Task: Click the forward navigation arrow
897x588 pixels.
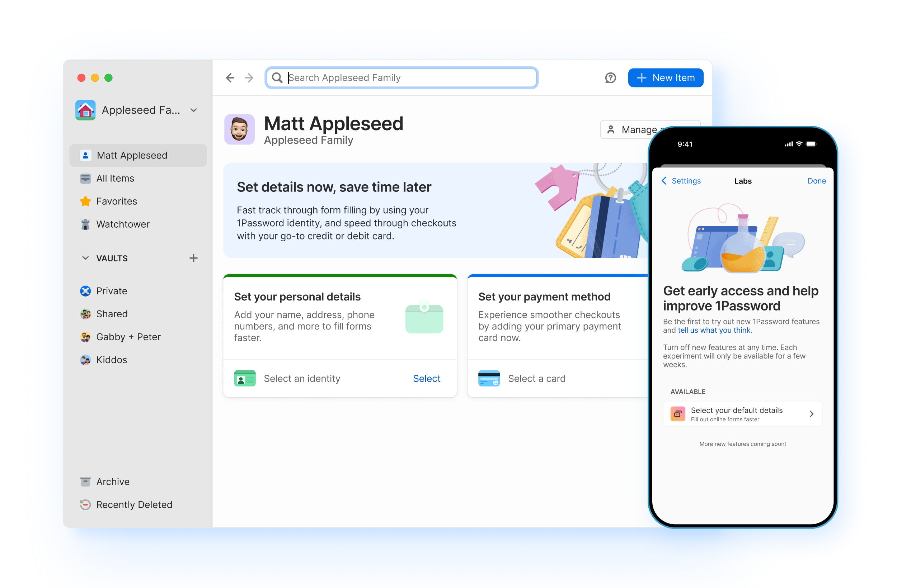Action: pyautogui.click(x=249, y=77)
